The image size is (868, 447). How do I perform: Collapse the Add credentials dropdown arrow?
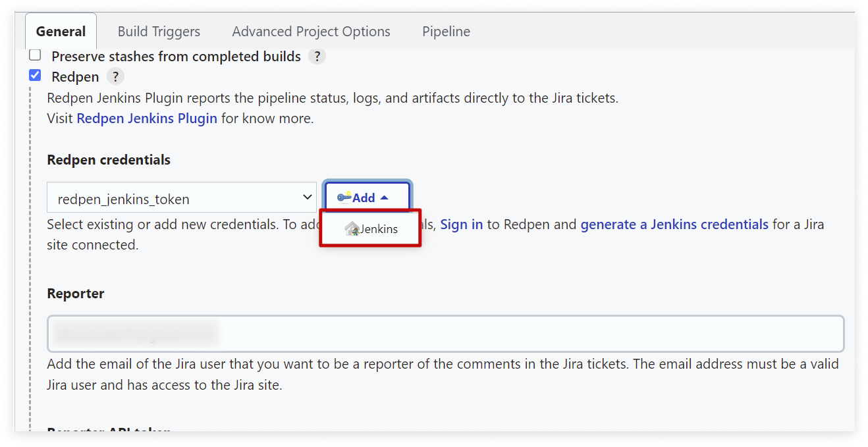(385, 197)
